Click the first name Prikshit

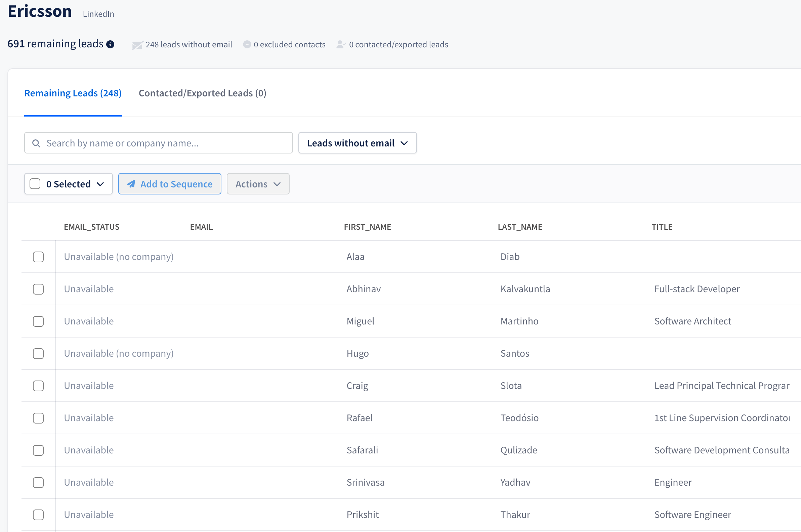click(363, 515)
